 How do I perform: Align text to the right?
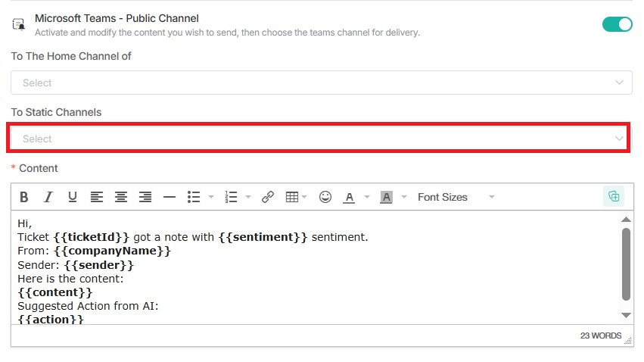pyautogui.click(x=145, y=197)
